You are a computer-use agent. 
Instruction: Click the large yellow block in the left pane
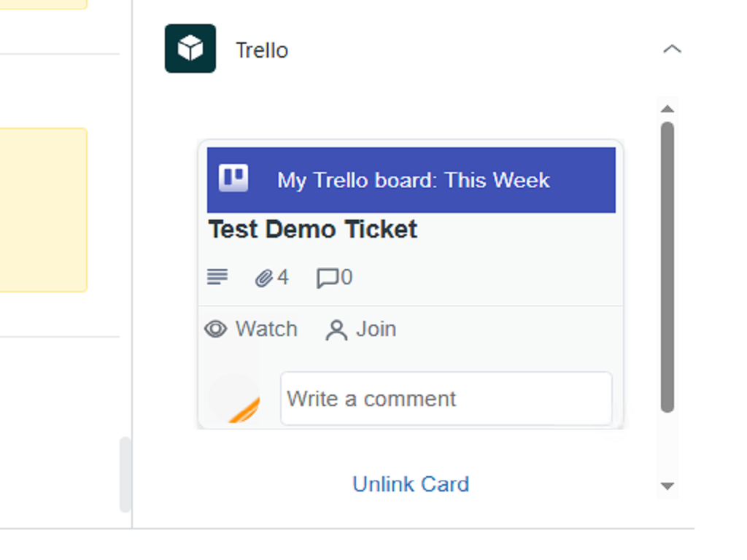click(x=43, y=210)
